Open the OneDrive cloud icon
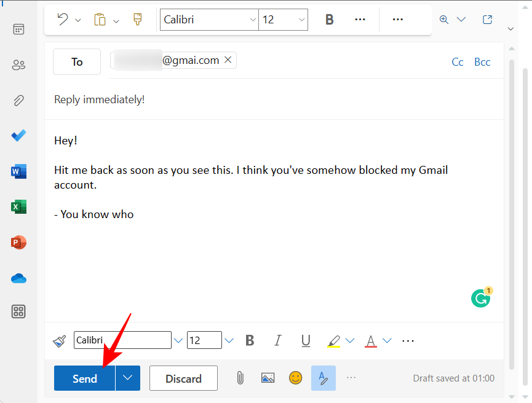Viewport: 532px width, 403px height. [18, 278]
